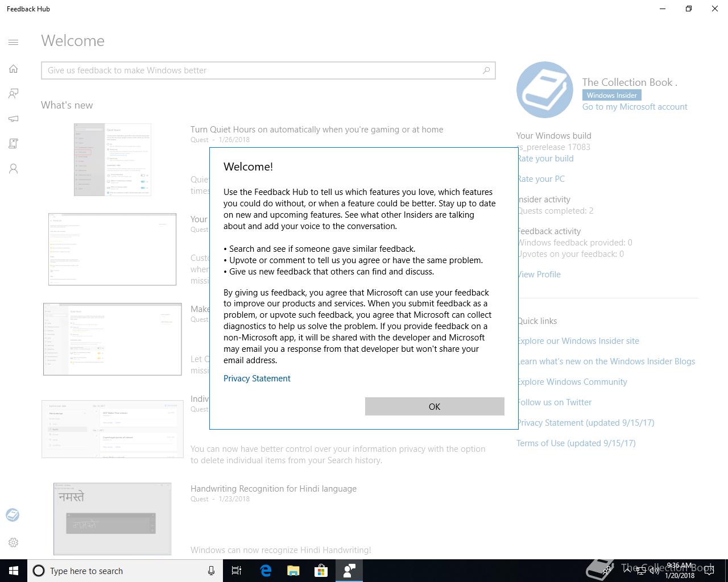Image resolution: width=728 pixels, height=582 pixels.
Task: Click the Hindi handwriting quest thumbnail
Action: tap(113, 519)
